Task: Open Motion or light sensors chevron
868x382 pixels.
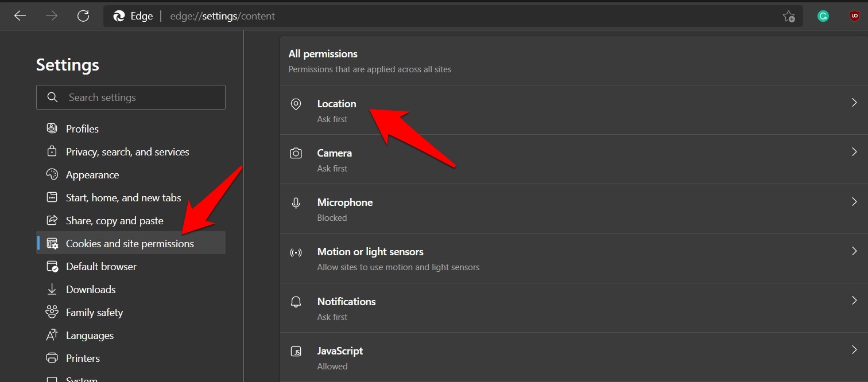Action: coord(854,251)
